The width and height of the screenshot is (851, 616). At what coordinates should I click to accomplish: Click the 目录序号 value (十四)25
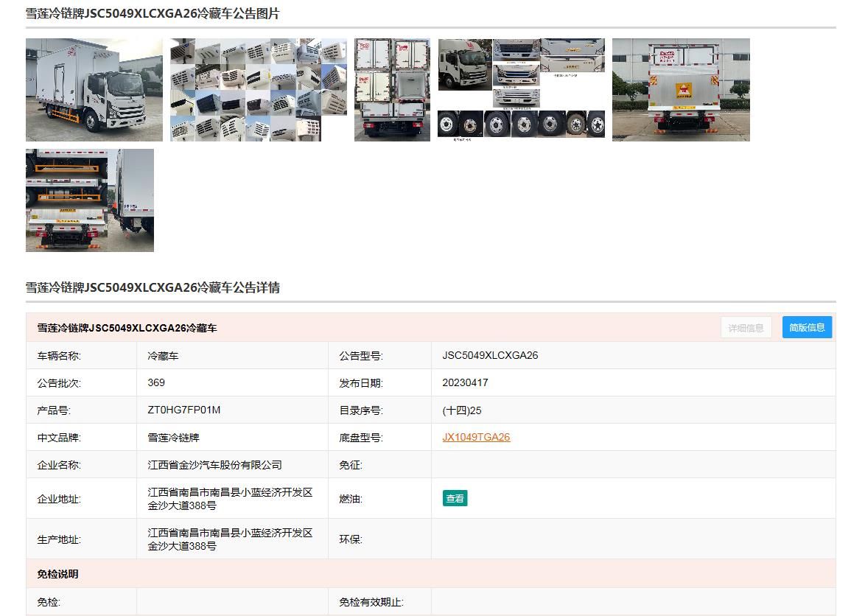coord(462,410)
